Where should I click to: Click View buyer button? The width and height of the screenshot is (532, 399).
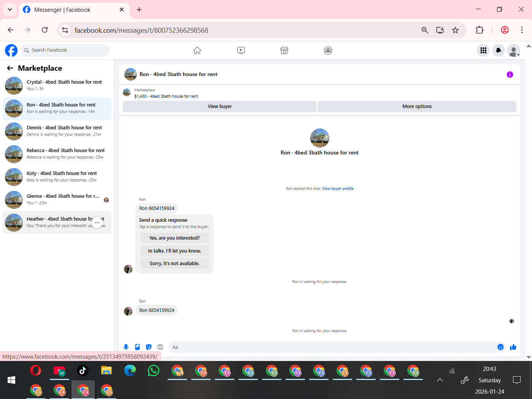click(219, 107)
